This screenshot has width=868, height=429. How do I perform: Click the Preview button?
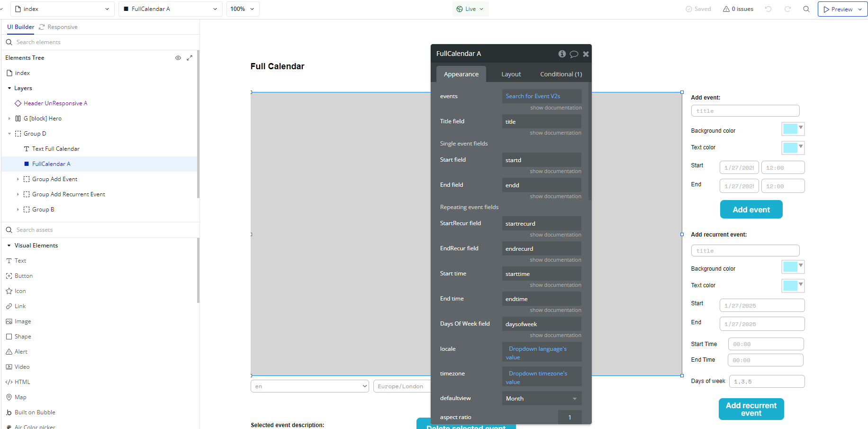843,9
